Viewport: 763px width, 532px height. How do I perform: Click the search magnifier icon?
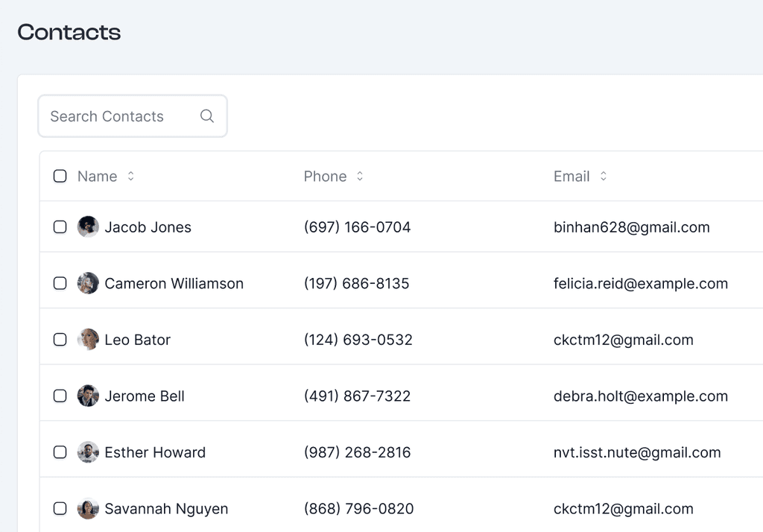coord(207,116)
